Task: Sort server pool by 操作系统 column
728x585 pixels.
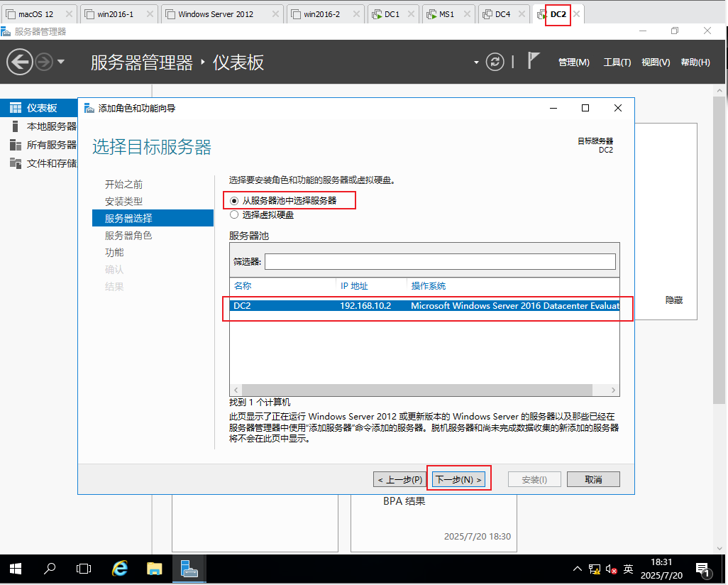Action: tap(428, 286)
